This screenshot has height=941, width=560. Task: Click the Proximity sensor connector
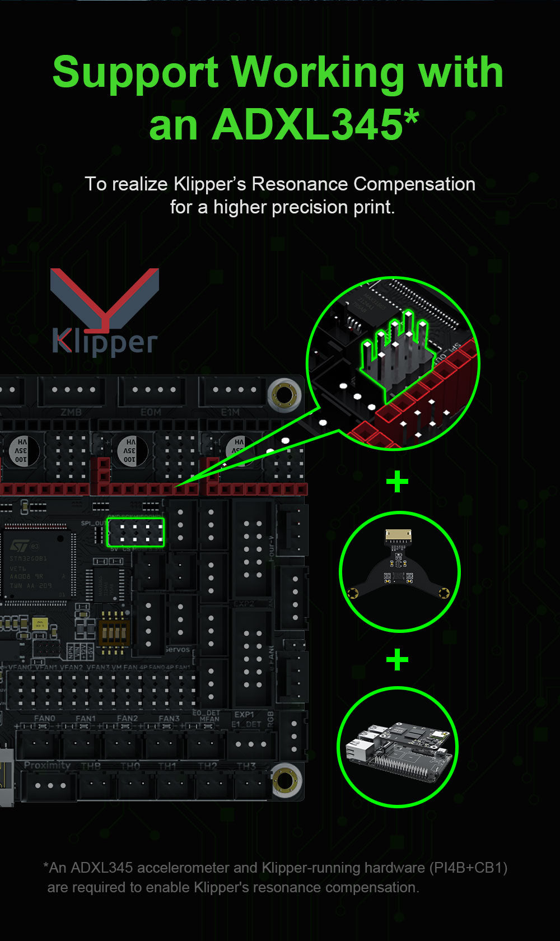49,785
